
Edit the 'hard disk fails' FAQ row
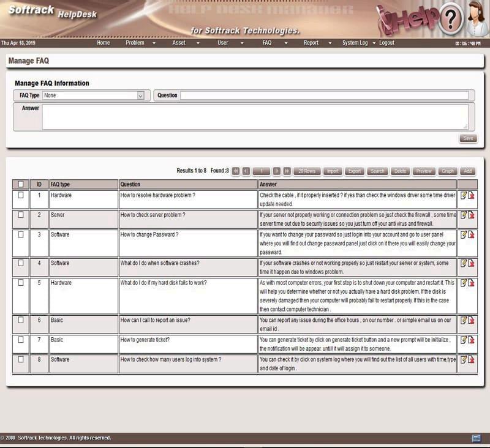[464, 283]
